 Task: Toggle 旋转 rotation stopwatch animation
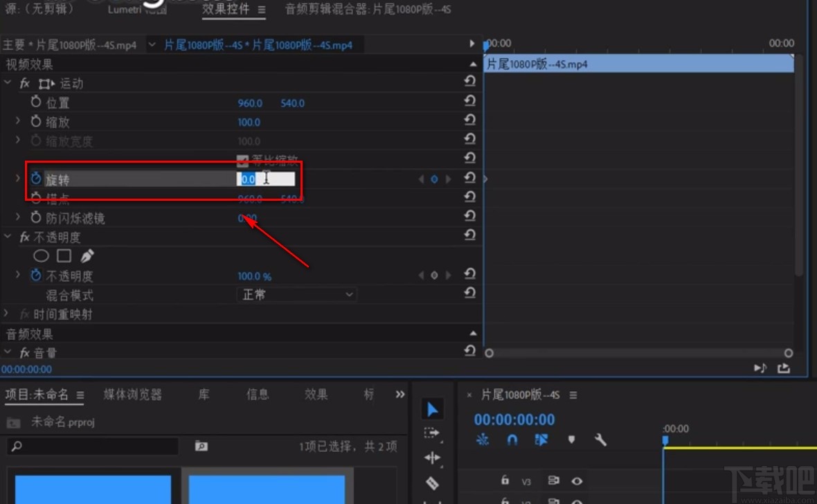(x=35, y=178)
